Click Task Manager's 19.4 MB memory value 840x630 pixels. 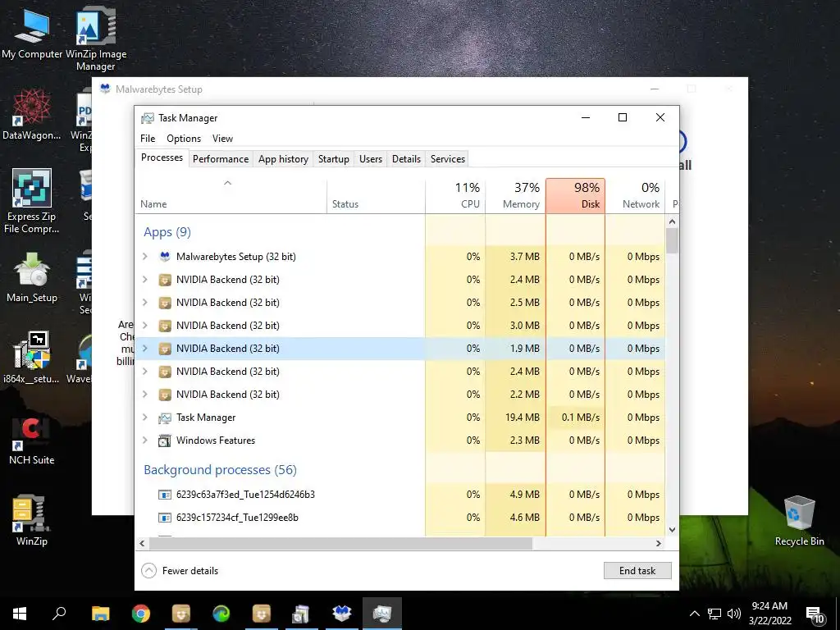[522, 418]
